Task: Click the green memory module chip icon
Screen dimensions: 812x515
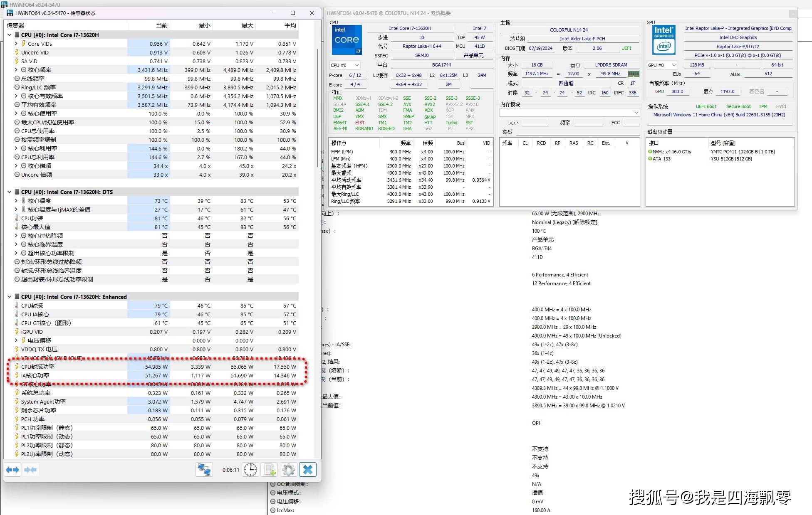Action: point(633,74)
